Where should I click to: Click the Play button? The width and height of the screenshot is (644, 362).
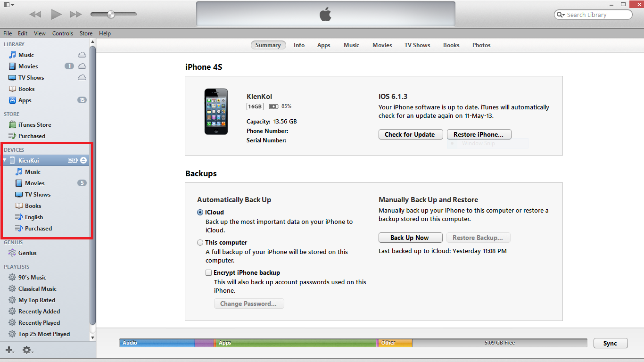(56, 15)
